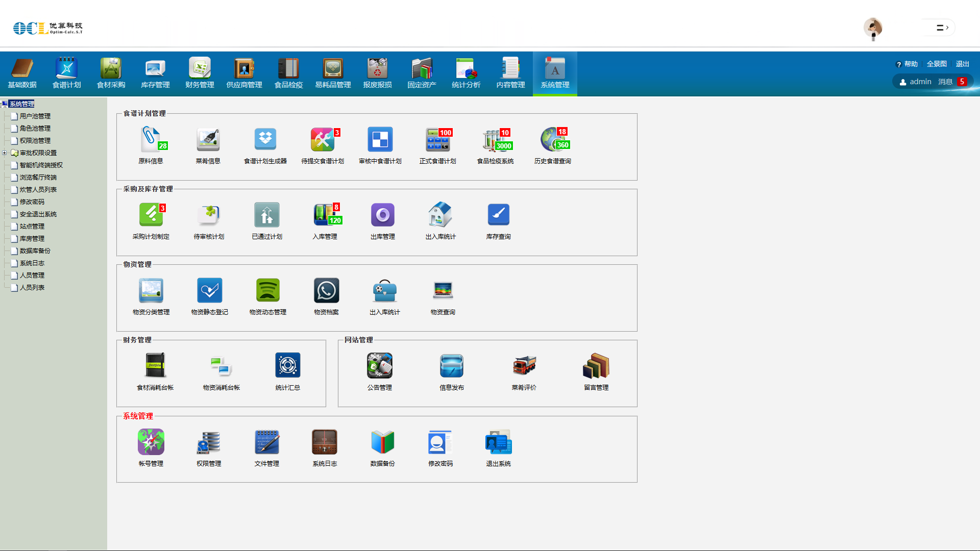Open the 入库管理 icon
The width and height of the screenshot is (980, 551).
click(325, 215)
